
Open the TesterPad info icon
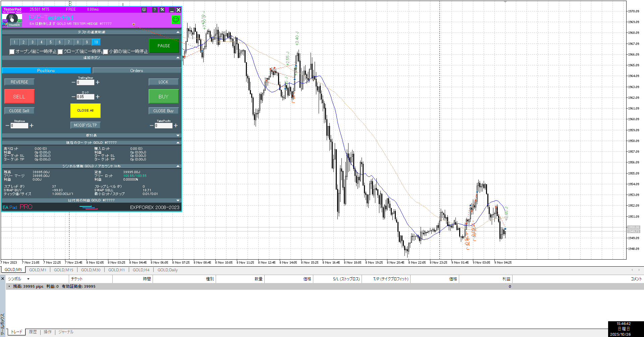click(144, 10)
